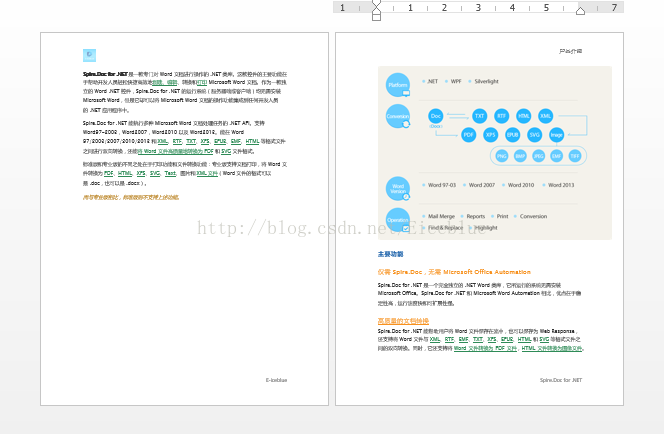Open the EPUB hyperlink on the first page
This screenshot has width=664, height=434.
[x=220, y=141]
